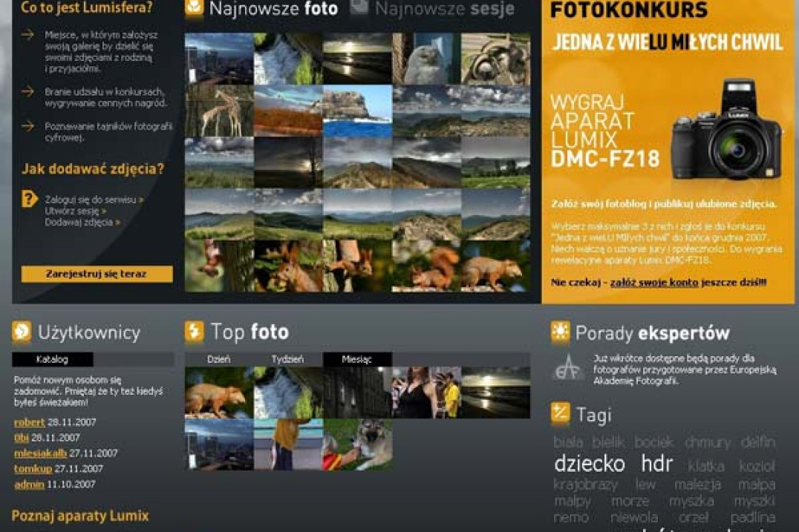799x532 pixels.
Task: Click the Użytkownicy section icon
Action: click(x=22, y=332)
